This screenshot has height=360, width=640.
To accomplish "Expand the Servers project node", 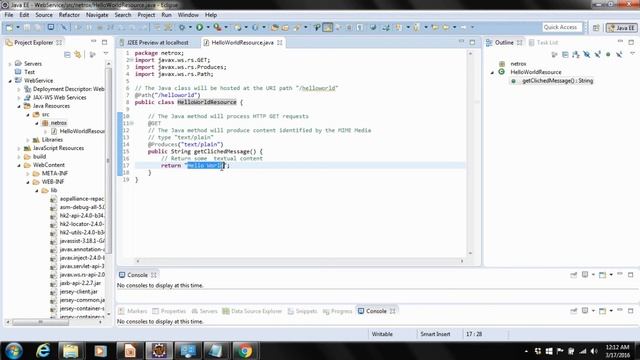I will pyautogui.click(x=10, y=64).
